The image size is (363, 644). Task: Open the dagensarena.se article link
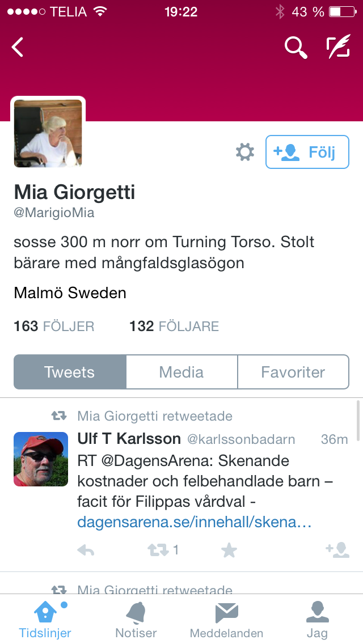[195, 523]
